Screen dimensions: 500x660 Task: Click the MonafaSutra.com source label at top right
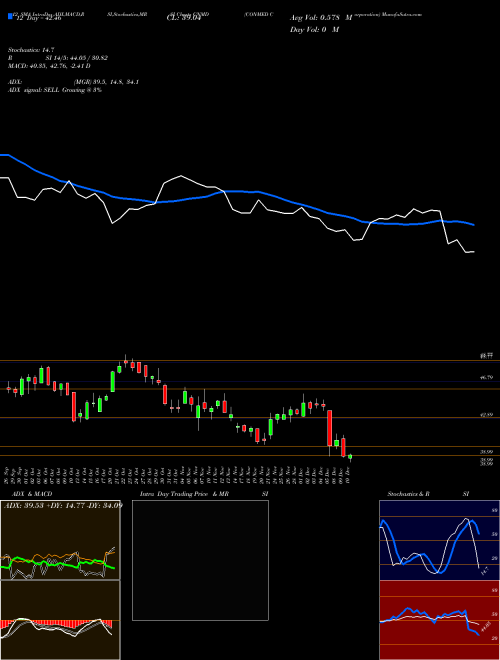(x=404, y=14)
